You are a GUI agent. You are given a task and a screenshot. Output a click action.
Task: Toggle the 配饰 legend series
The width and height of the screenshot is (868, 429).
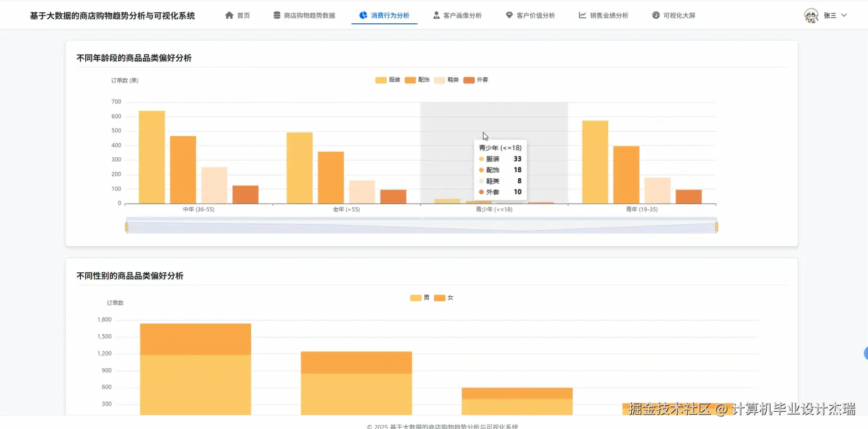(x=417, y=80)
